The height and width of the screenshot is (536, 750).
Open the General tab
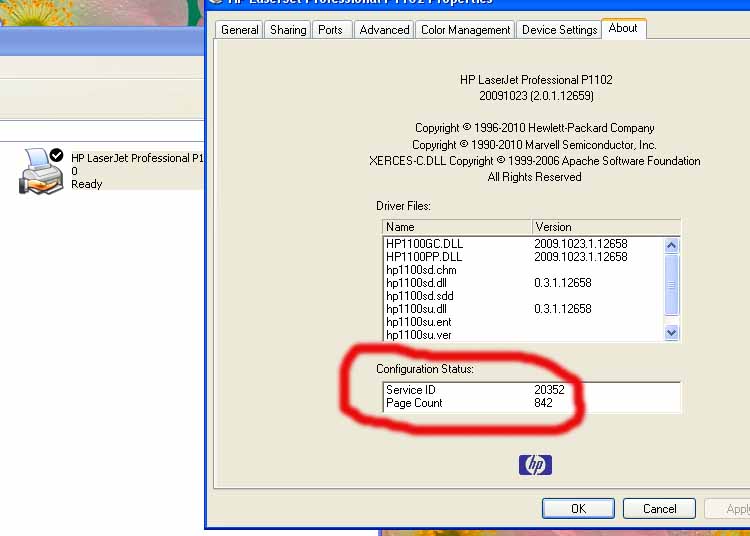pyautogui.click(x=239, y=30)
